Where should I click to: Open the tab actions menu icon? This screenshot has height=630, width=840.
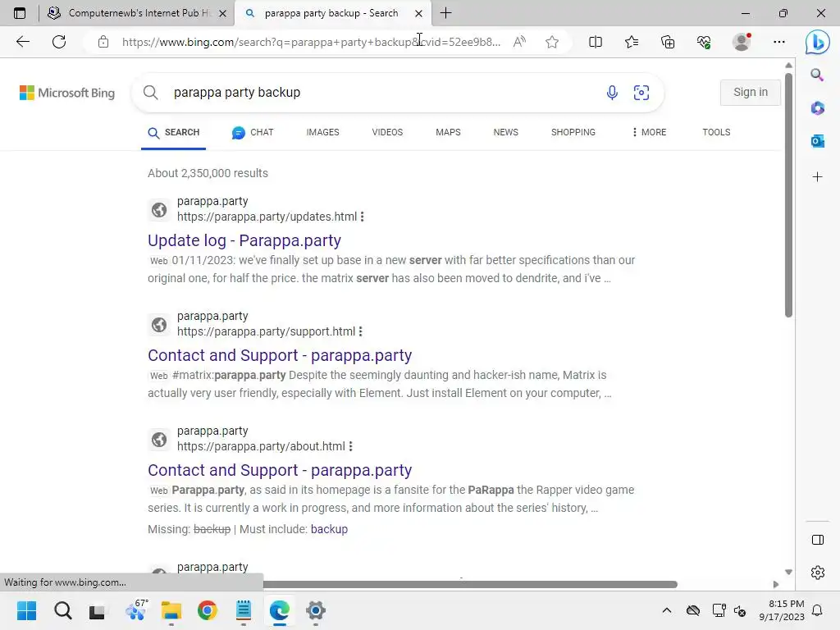[20, 13]
